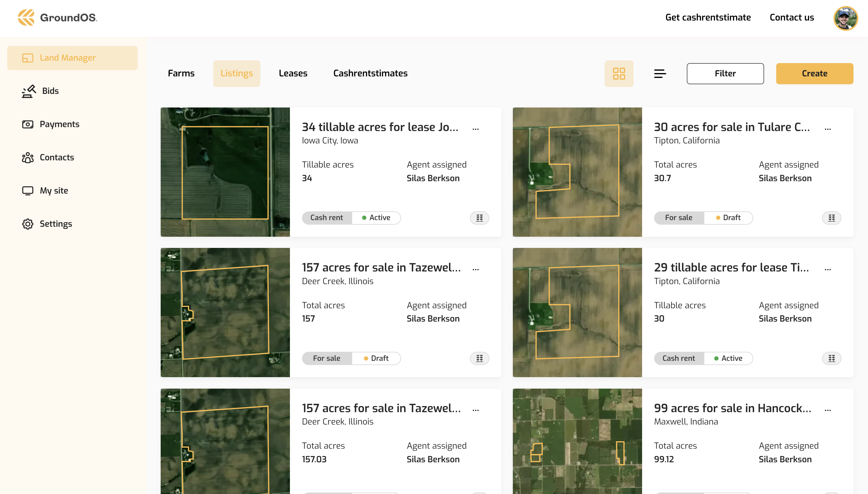This screenshot has height=494, width=868.
Task: Click crop icon on Iowa City listing
Action: pos(479,218)
